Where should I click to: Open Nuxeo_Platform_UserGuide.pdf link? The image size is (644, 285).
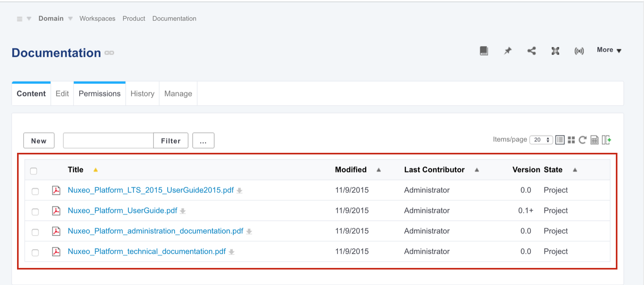pyautogui.click(x=123, y=210)
